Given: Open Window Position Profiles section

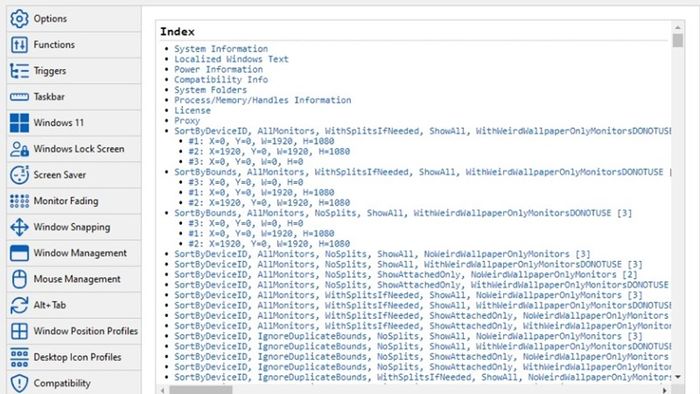Looking at the screenshot, I should tap(74, 331).
